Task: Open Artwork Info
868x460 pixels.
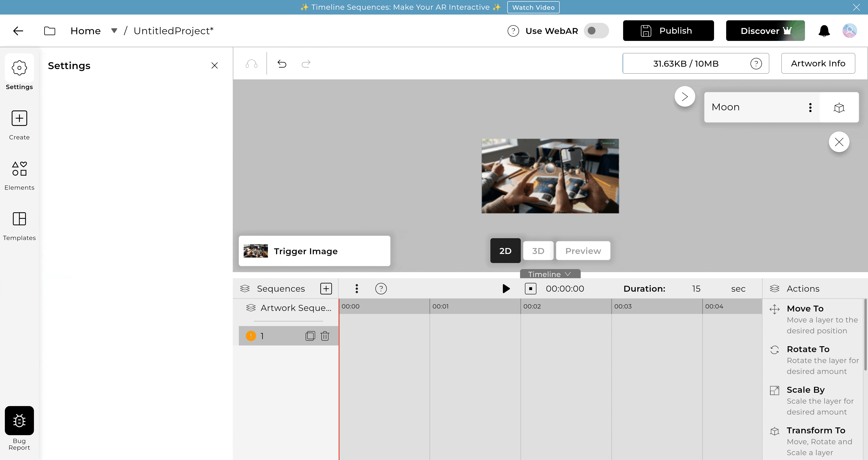Action: (x=818, y=63)
